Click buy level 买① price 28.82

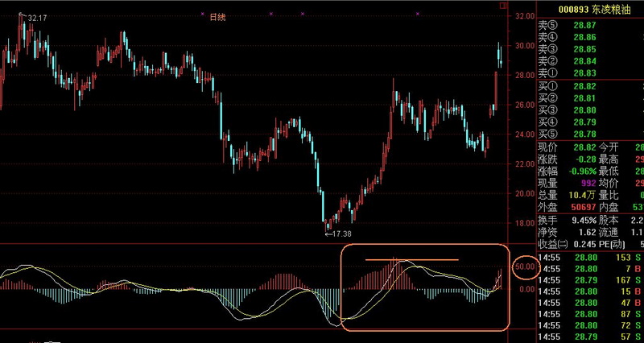[584, 85]
